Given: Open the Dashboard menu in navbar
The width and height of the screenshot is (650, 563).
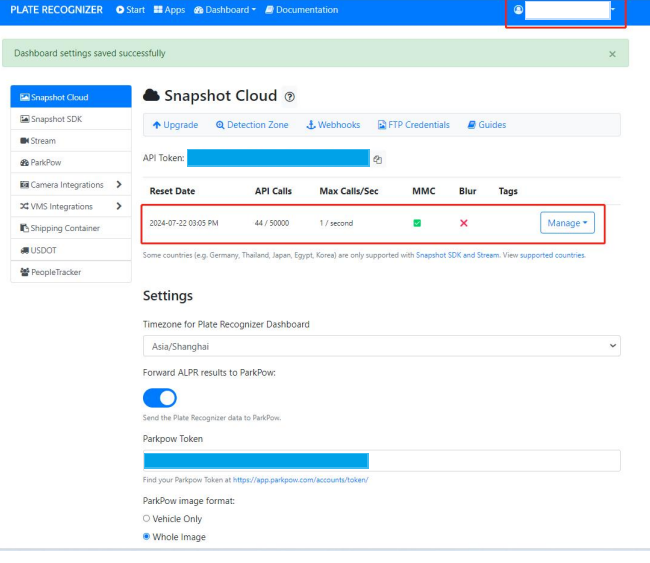Looking at the screenshot, I should tap(225, 10).
